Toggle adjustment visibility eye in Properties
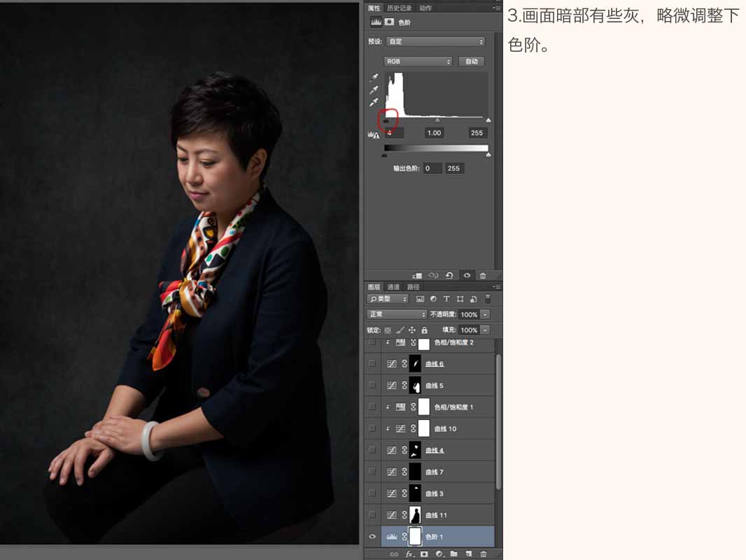746x560 pixels. tap(467, 276)
